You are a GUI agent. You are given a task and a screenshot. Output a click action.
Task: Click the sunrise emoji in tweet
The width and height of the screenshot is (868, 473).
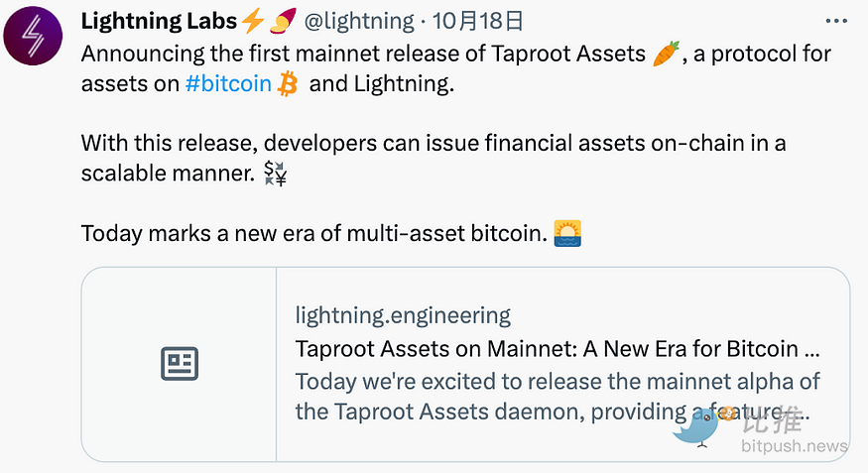(567, 233)
